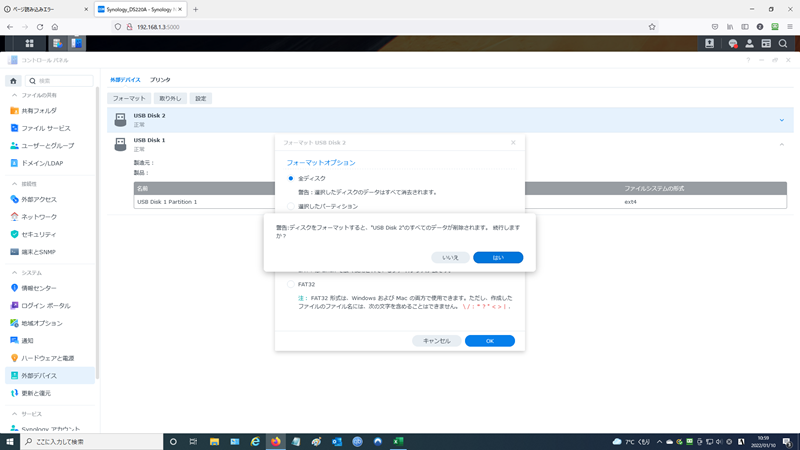
Task: Collapse the システム sidebar section
Action: (14, 273)
